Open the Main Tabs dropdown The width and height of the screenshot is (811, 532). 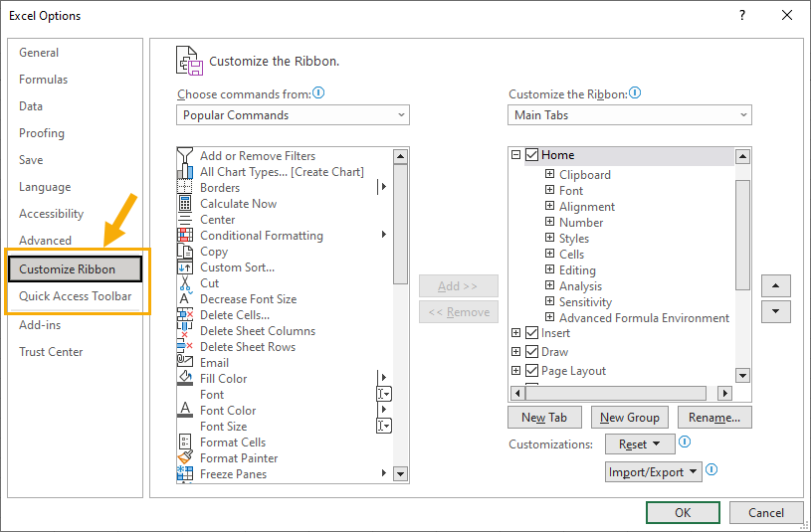coord(630,114)
